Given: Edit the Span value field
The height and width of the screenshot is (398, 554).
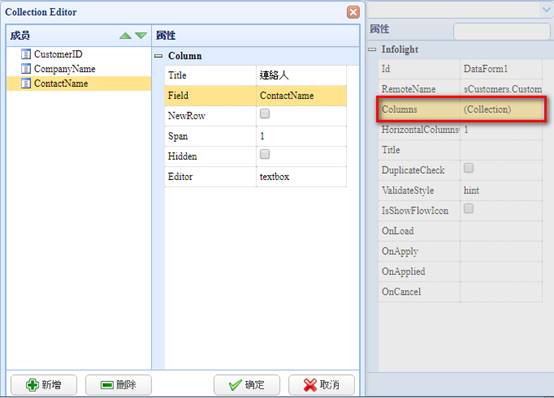Looking at the screenshot, I should [301, 136].
